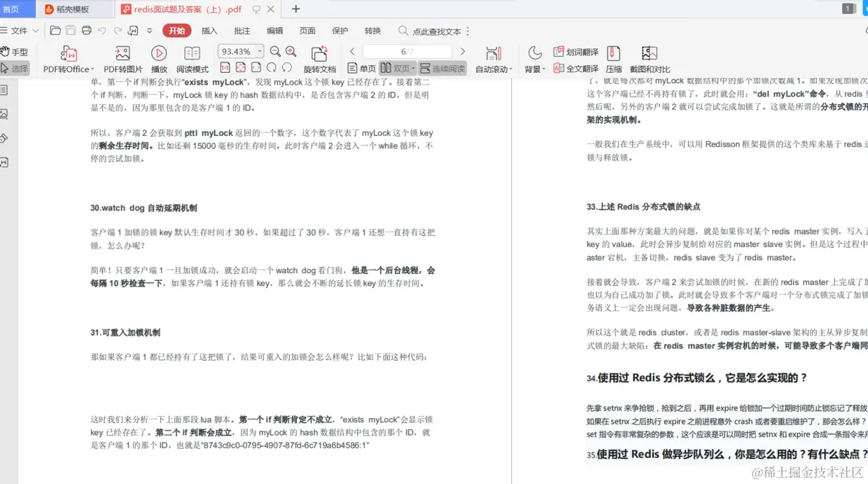The height and width of the screenshot is (484, 868).
Task: Open the more options dots beside search
Action: click(x=468, y=31)
